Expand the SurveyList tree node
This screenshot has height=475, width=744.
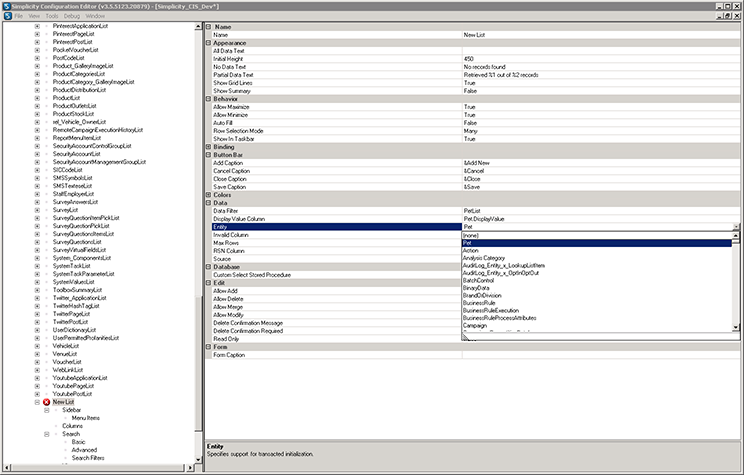click(37, 210)
